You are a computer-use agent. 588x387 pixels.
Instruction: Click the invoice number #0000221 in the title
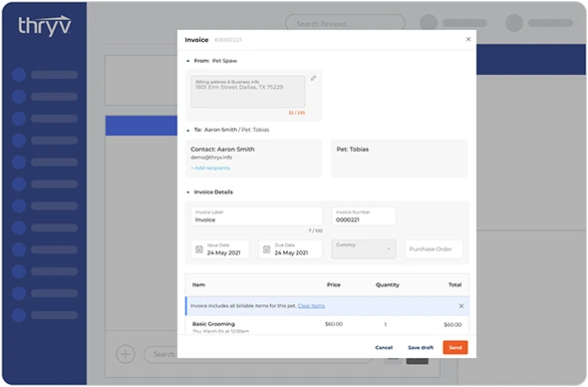pos(228,40)
